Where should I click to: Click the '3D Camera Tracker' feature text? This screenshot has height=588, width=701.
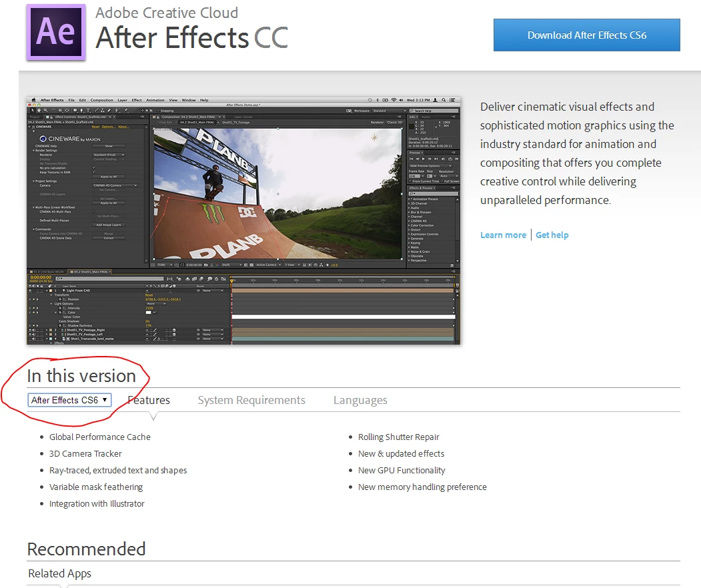[x=85, y=453]
